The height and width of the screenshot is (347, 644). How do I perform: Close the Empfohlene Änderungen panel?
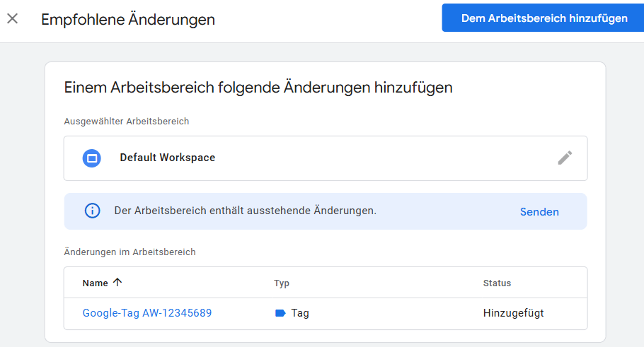pos(13,19)
